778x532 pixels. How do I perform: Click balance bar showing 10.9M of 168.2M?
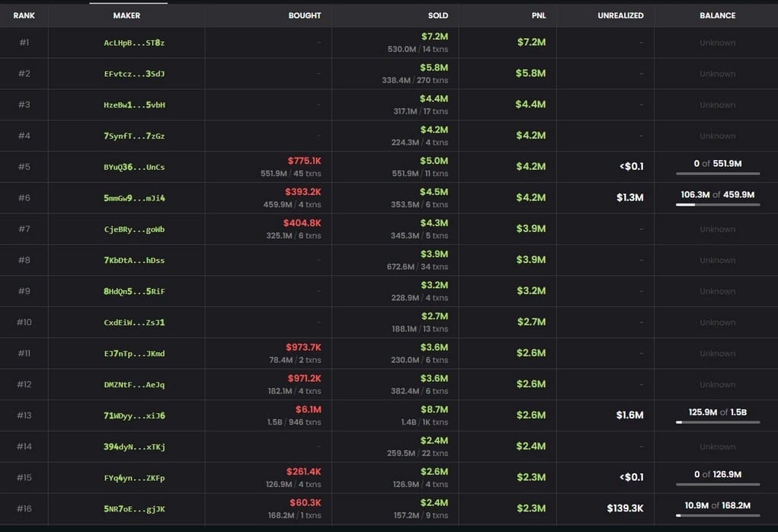pyautogui.click(x=717, y=515)
